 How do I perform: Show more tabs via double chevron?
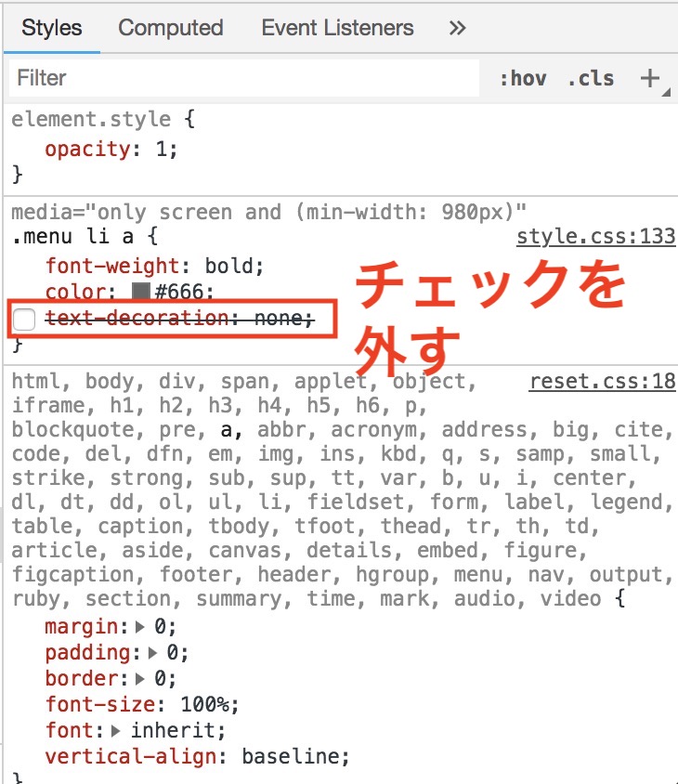(457, 28)
